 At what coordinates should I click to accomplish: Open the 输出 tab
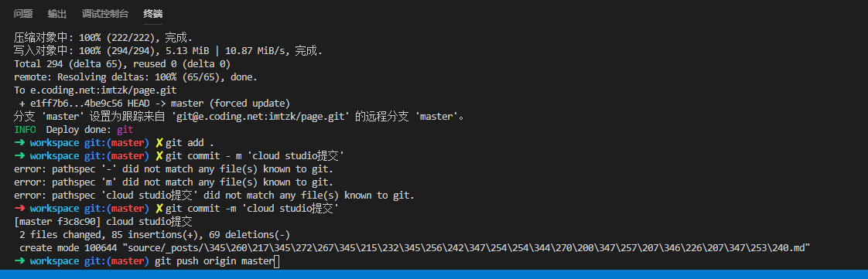point(57,14)
